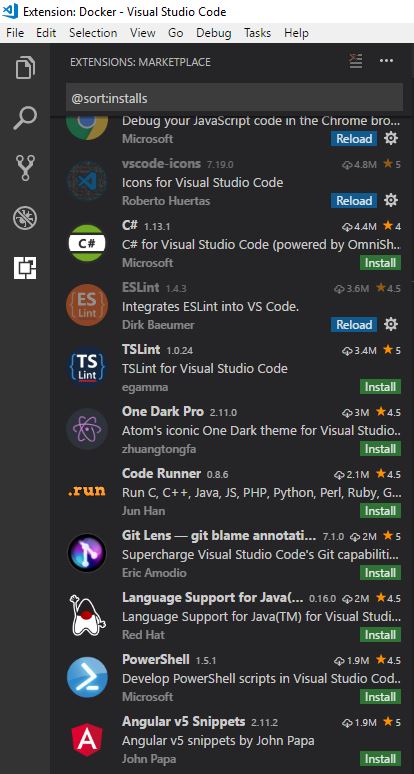
Task: Click the Extensions: Marketplace panel header
Action: (140, 62)
